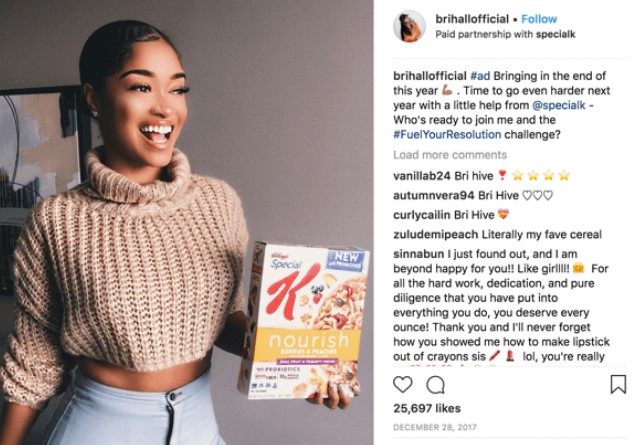The image size is (632, 445).
Task: Open the December 28, 2017 timestamp
Action: [434, 427]
